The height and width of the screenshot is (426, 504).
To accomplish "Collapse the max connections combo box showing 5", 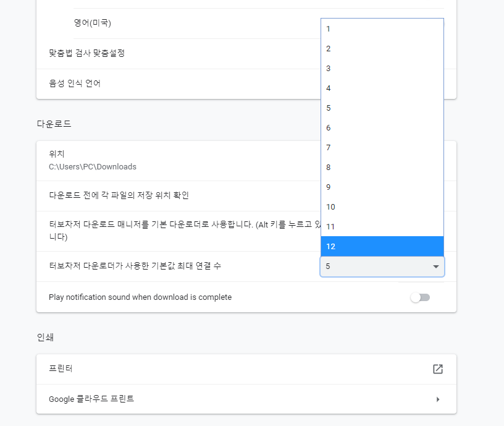I will (382, 266).
